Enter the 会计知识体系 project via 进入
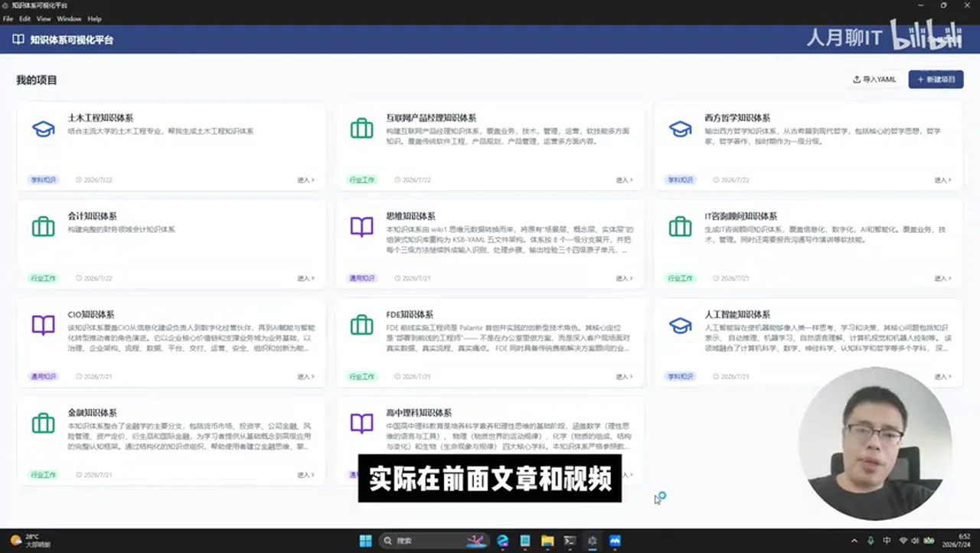The height and width of the screenshot is (553, 980). 305,278
